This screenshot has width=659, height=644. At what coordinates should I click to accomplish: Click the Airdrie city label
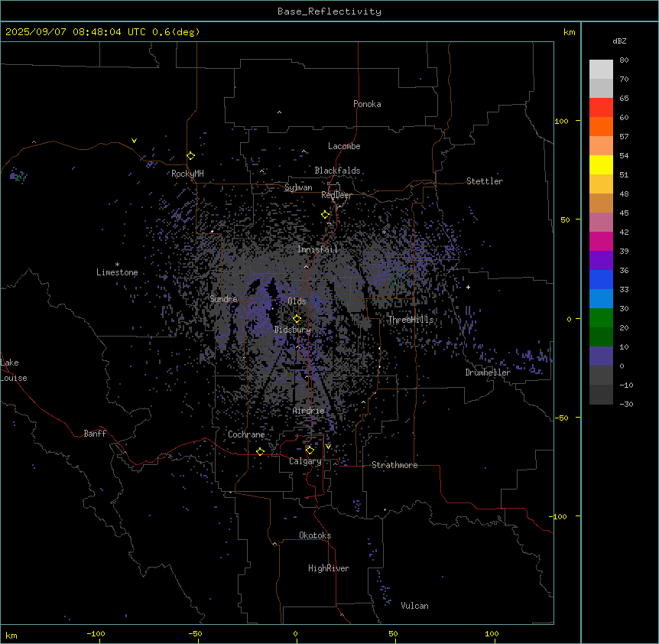click(309, 411)
